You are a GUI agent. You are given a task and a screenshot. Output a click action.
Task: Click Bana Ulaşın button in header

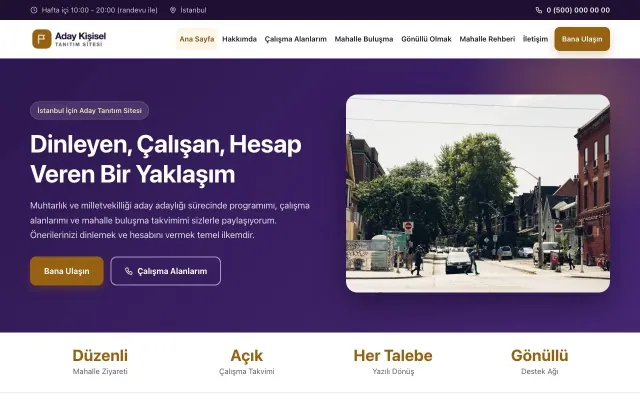click(x=582, y=39)
